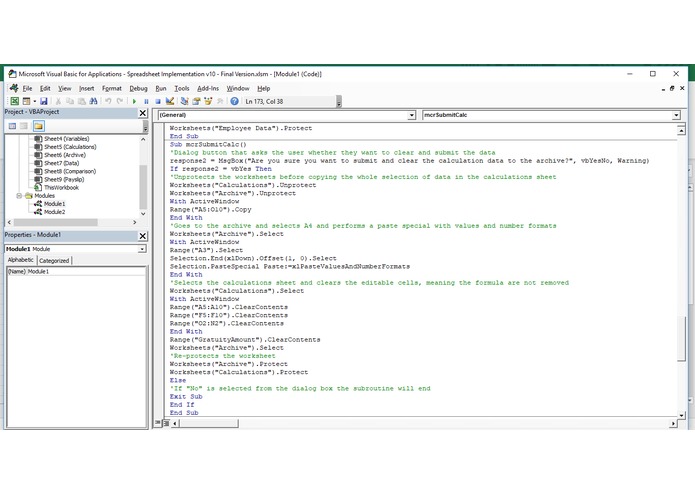Viewport: 695px width, 494px height.
Task: Open the Window menu
Action: click(x=238, y=89)
